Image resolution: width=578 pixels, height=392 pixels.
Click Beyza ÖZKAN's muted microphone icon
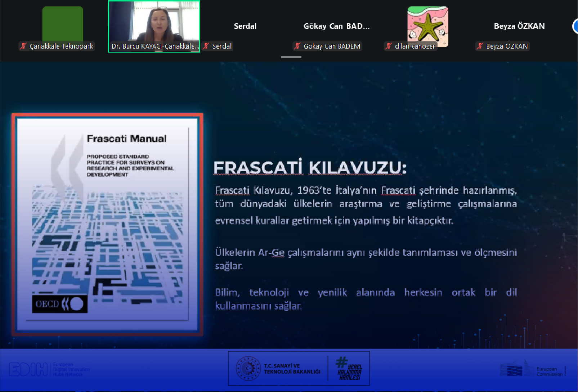pos(480,46)
